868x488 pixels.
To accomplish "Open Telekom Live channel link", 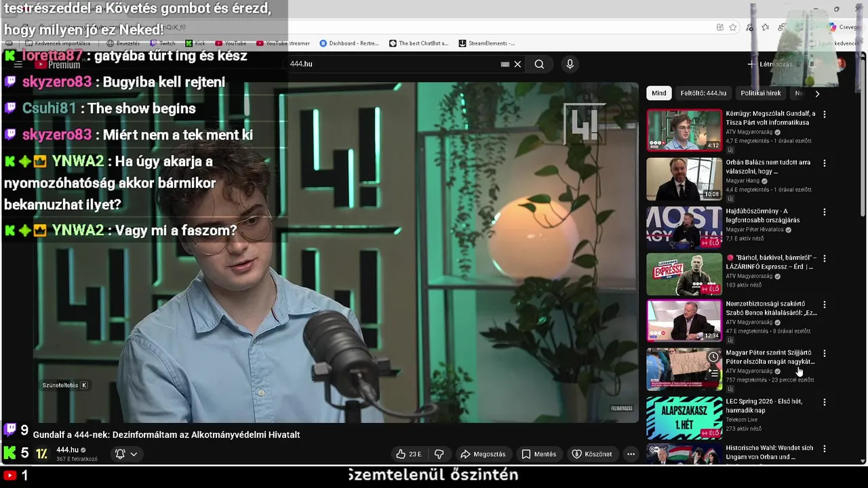I will 741,420.
